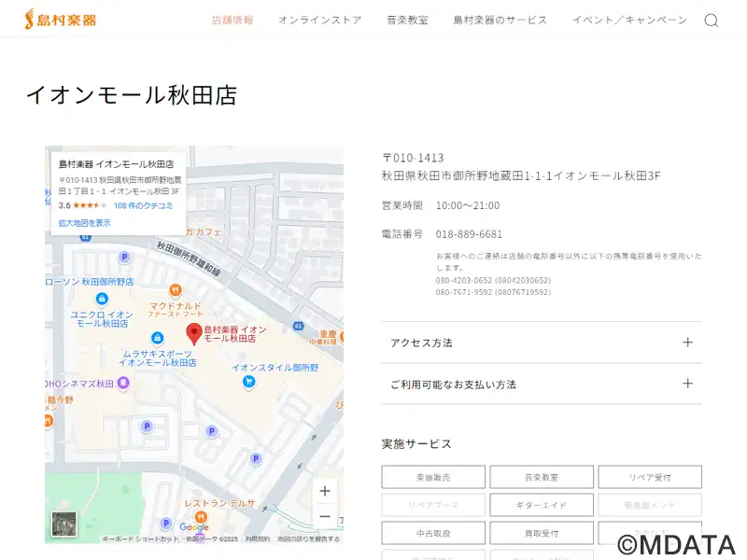Click the 拡大地図を表示 link
The height and width of the screenshot is (560, 747).
click(84, 223)
